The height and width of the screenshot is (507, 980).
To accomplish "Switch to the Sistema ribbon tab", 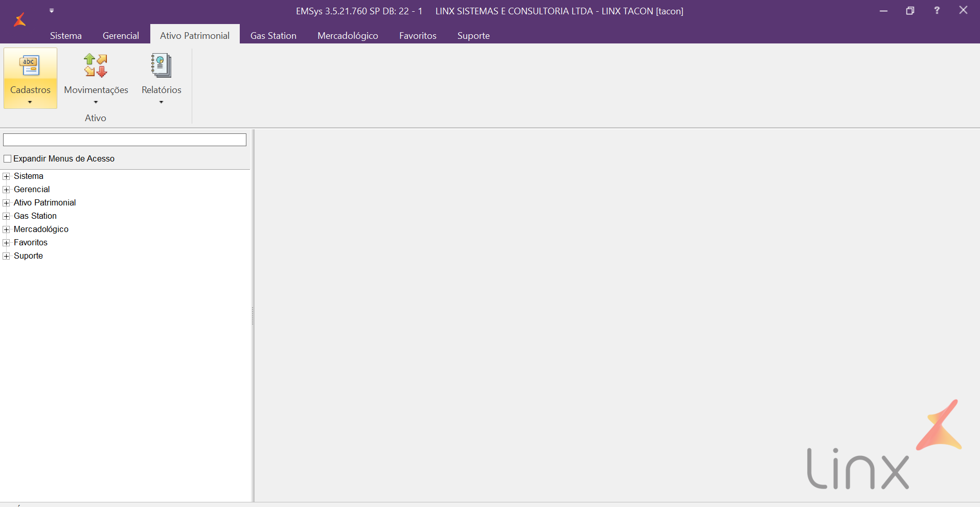I will pos(66,35).
